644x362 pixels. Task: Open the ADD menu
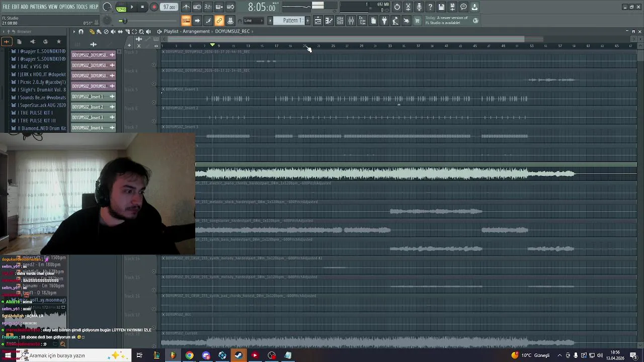click(25, 7)
